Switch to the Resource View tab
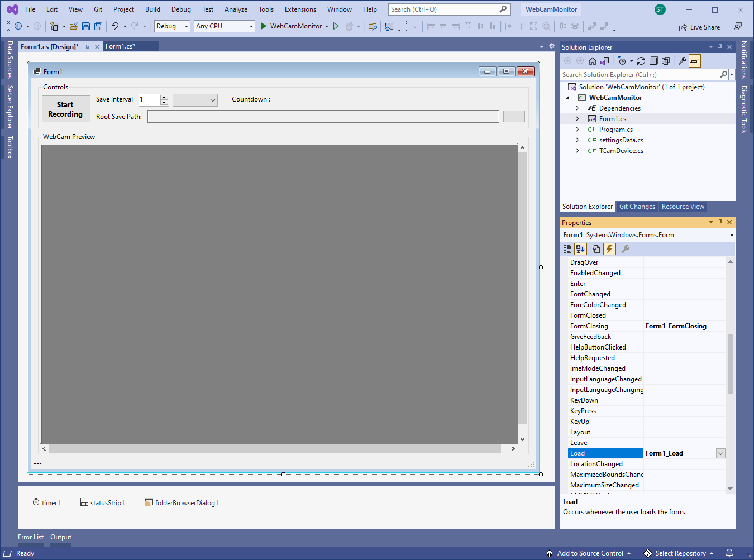Image resolution: width=754 pixels, height=560 pixels. click(x=683, y=207)
